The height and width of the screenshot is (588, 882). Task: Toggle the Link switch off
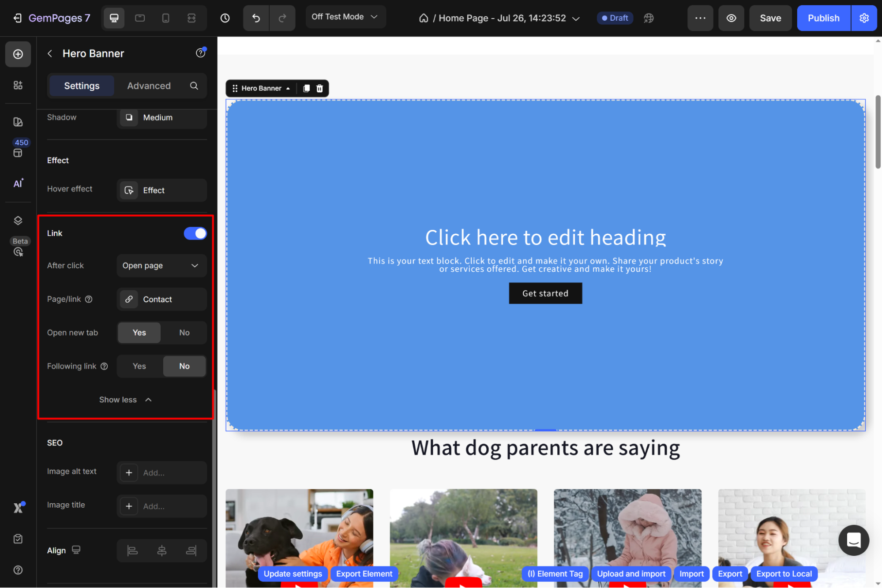[195, 233]
